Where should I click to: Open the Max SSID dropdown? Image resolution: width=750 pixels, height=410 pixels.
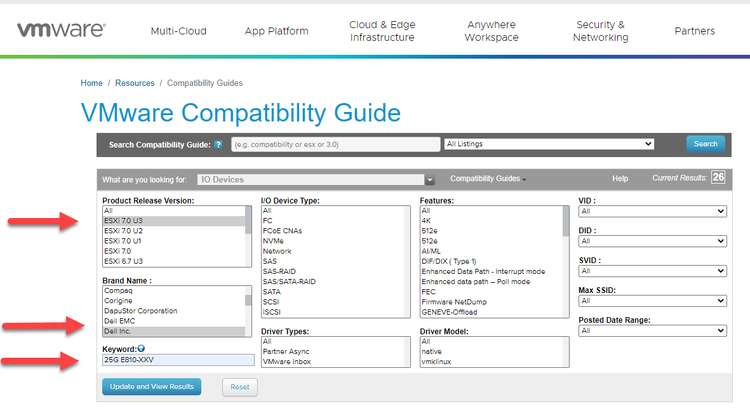[x=652, y=301]
